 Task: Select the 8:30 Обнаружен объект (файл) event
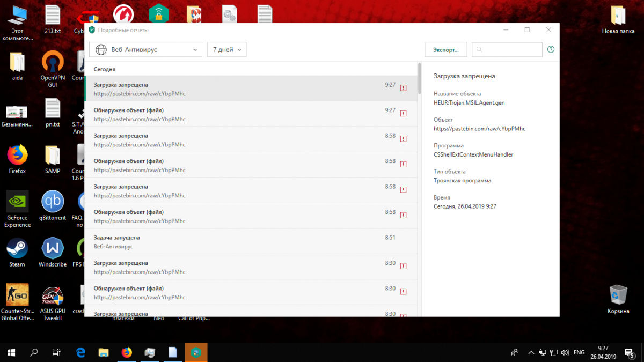click(251, 292)
